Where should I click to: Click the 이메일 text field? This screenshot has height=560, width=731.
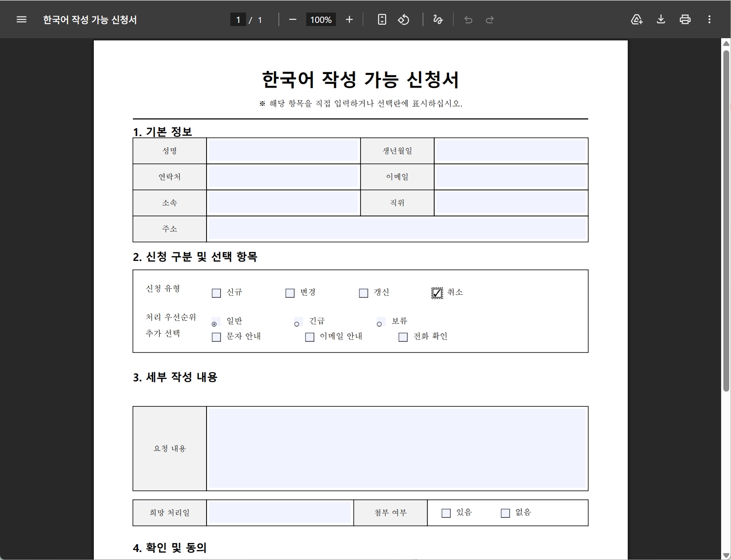coord(511,177)
